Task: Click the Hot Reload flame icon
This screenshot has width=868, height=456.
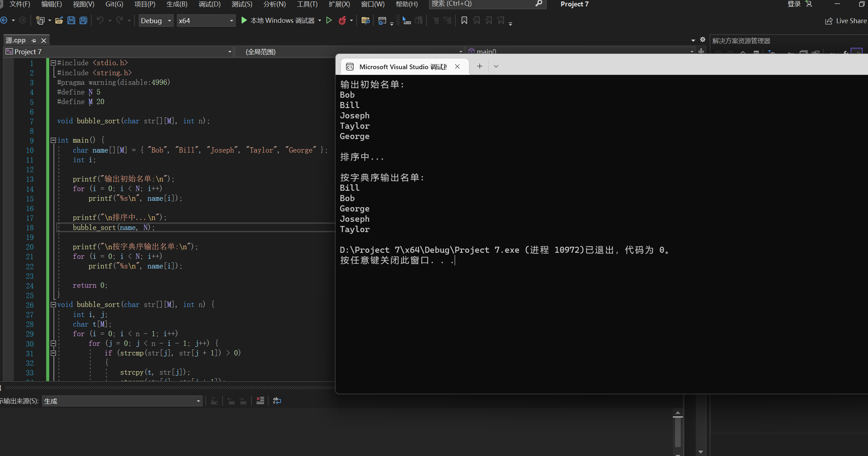Action: (342, 20)
